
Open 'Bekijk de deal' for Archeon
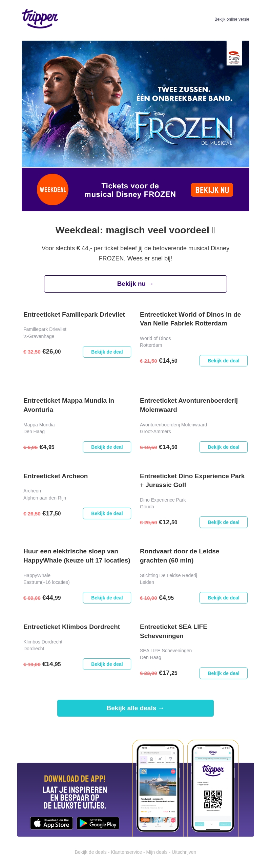pos(107,513)
